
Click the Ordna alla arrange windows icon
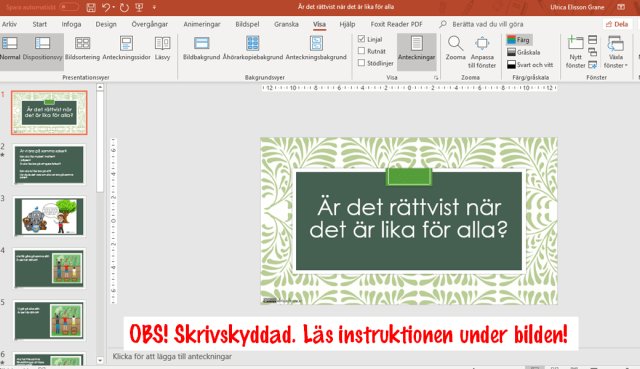click(x=593, y=40)
